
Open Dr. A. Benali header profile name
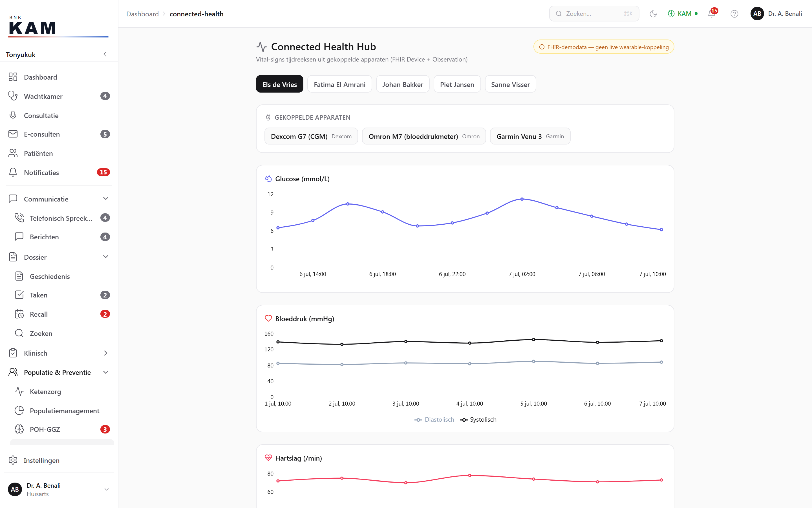[785, 14]
